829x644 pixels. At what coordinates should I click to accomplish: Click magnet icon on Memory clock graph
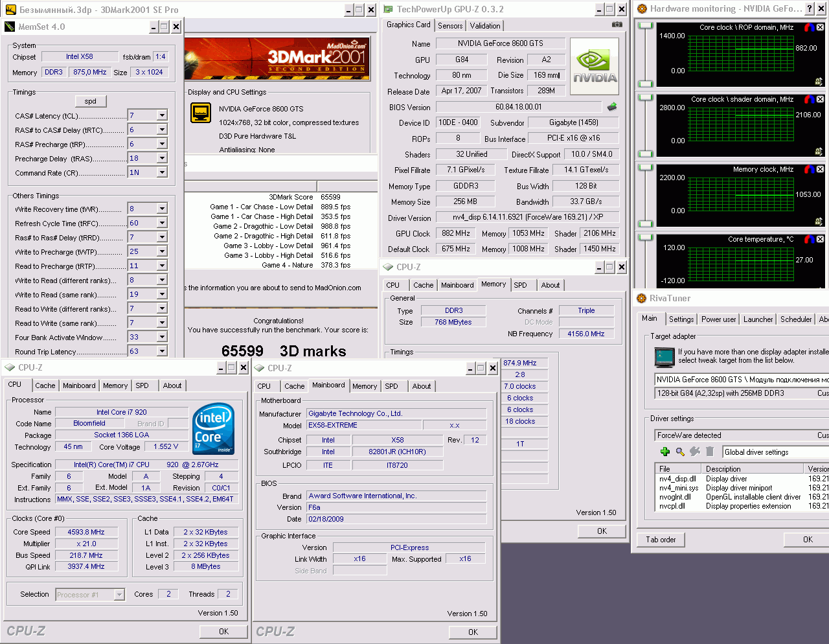click(809, 169)
